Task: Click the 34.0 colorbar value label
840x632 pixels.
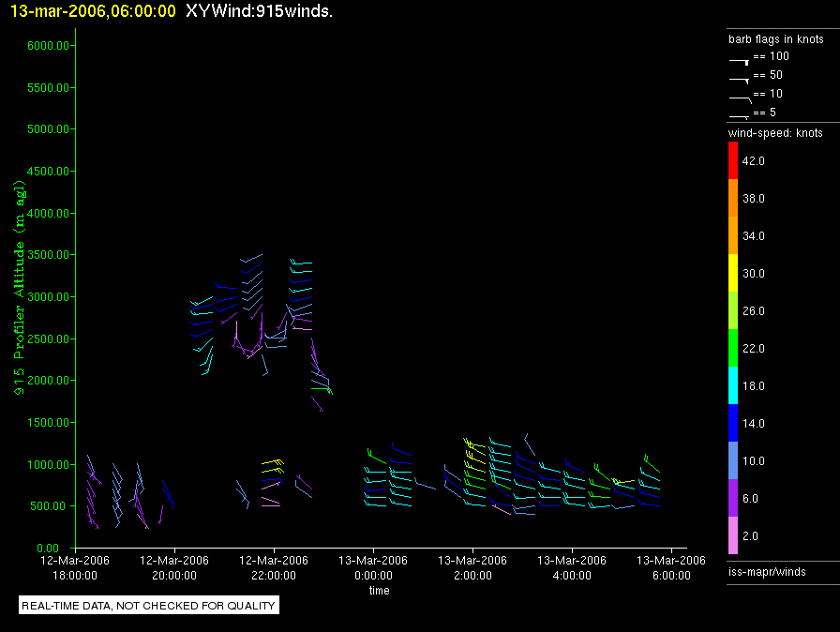Action: point(753,235)
